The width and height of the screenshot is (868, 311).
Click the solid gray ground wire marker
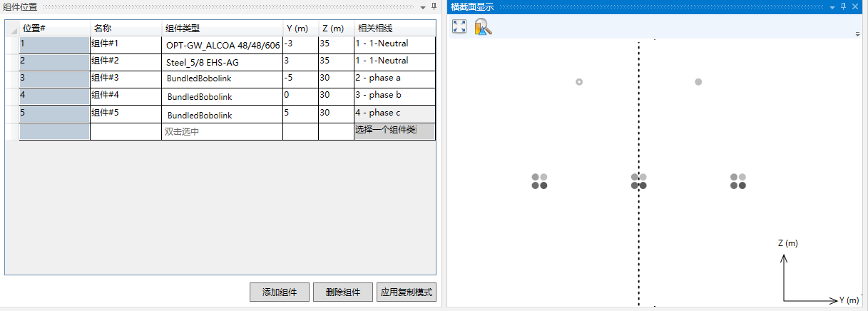[x=699, y=82]
